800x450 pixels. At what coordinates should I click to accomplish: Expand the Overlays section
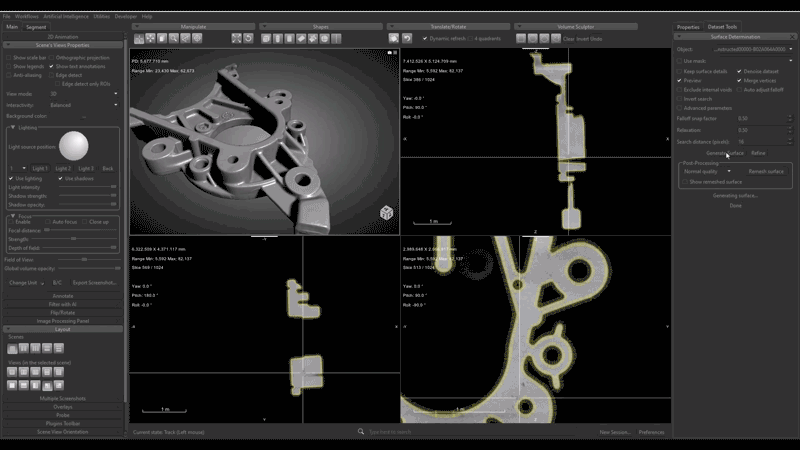click(x=63, y=407)
